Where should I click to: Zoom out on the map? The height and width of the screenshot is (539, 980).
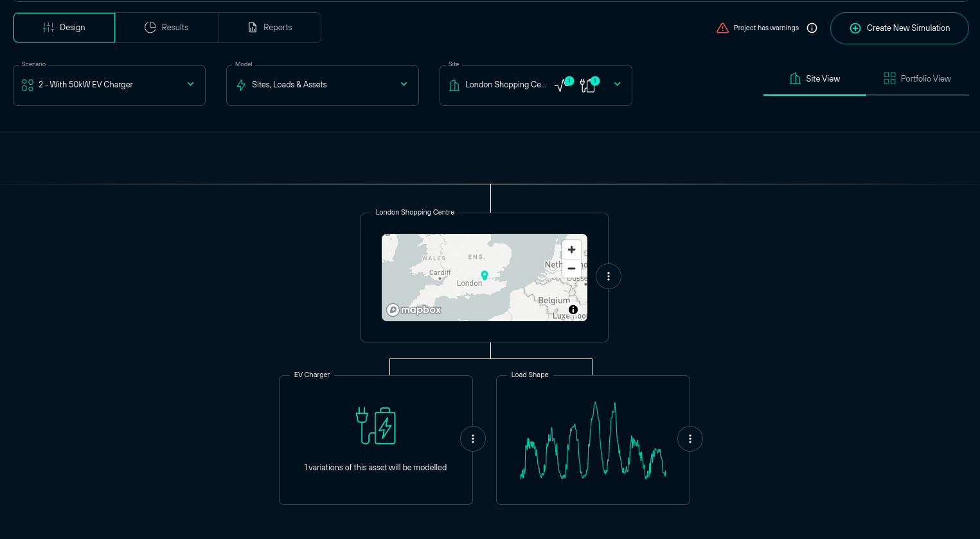tap(571, 269)
